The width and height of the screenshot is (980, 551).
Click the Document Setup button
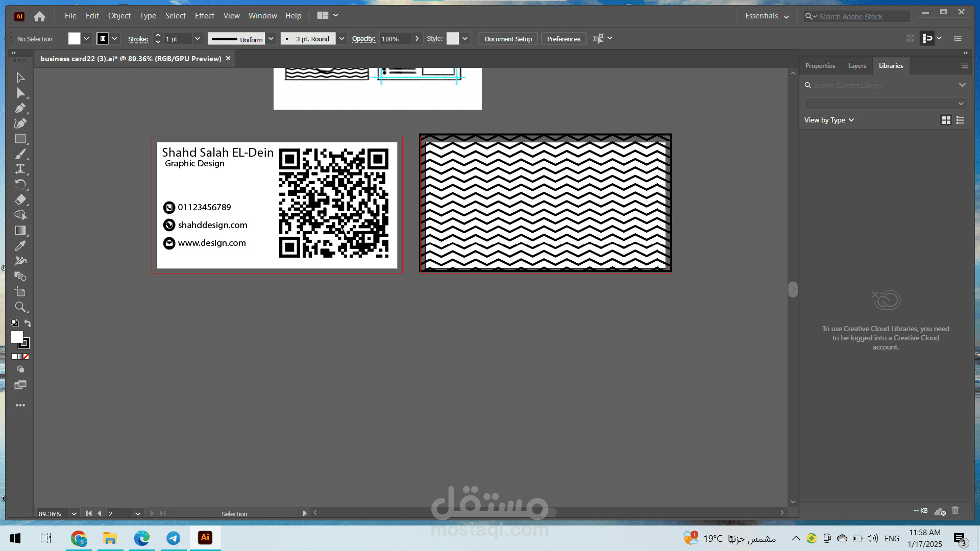click(508, 39)
